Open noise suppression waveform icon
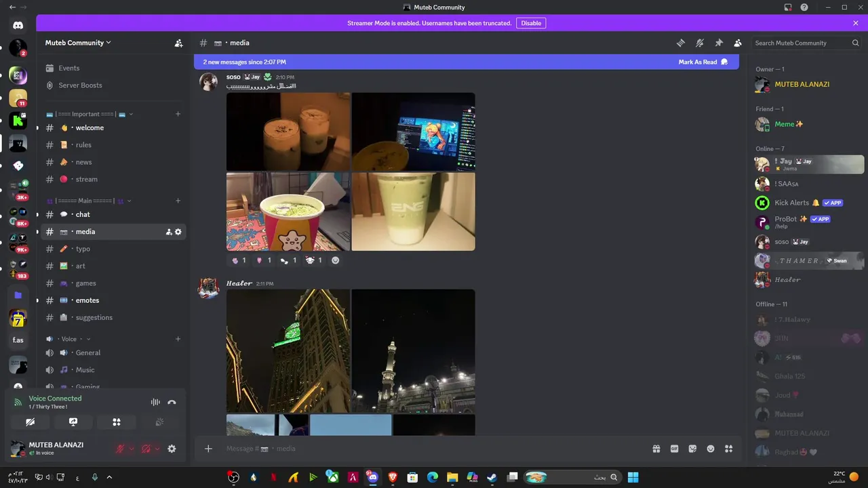Image resolution: width=868 pixels, height=488 pixels. pyautogui.click(x=155, y=403)
